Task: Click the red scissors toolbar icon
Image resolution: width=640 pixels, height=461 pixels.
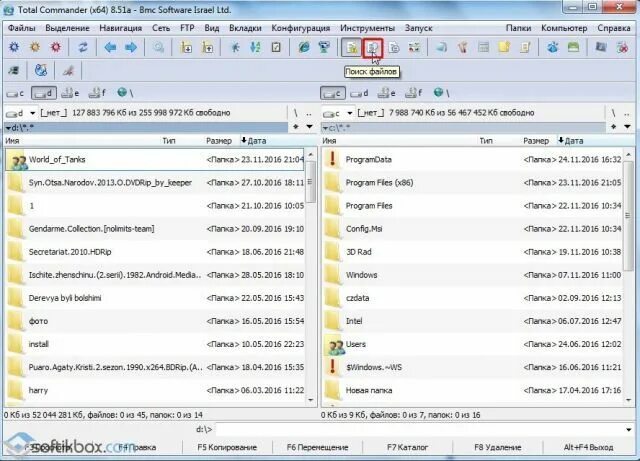Action: pyautogui.click(x=622, y=47)
